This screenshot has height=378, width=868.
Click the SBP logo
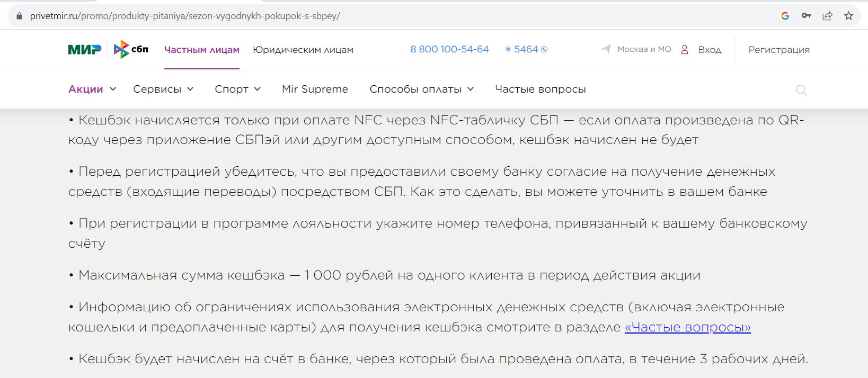131,49
